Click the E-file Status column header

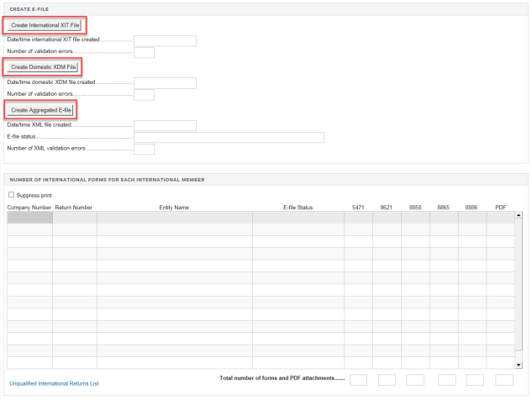pyautogui.click(x=298, y=207)
